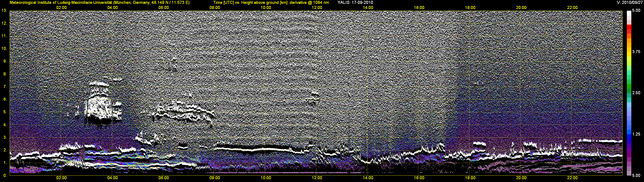Click the 12:00 label on the top time axis
Screen dimensions: 644x182
[x=317, y=8]
